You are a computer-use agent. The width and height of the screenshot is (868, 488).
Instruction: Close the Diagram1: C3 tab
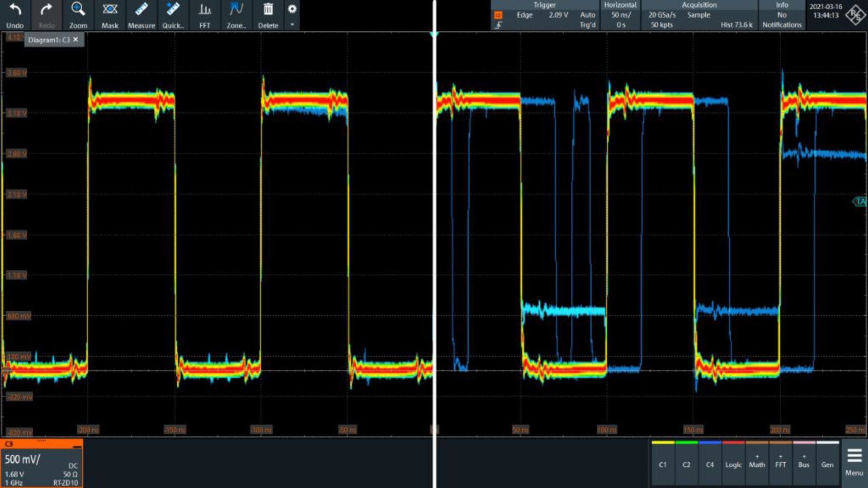pos(75,40)
